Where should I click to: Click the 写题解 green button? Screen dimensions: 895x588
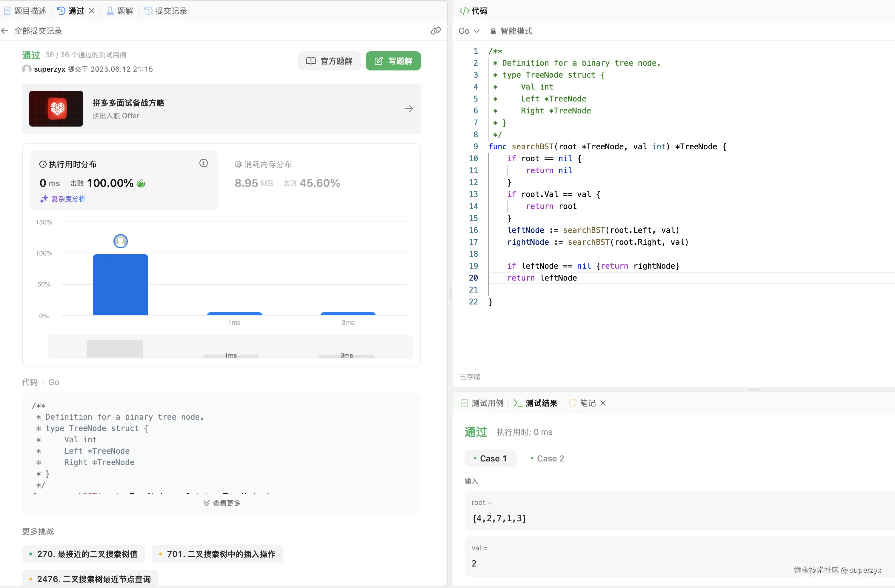click(393, 61)
